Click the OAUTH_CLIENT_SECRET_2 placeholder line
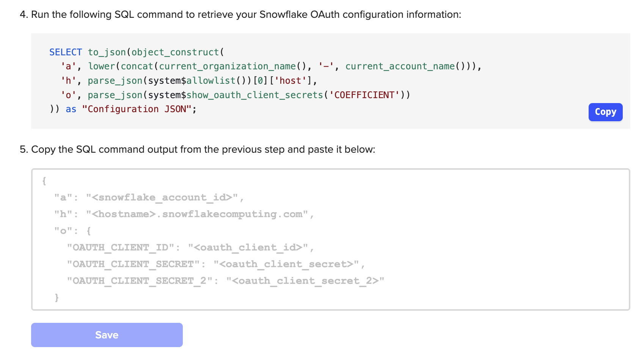Image resolution: width=644 pixels, height=363 pixels. [225, 281]
